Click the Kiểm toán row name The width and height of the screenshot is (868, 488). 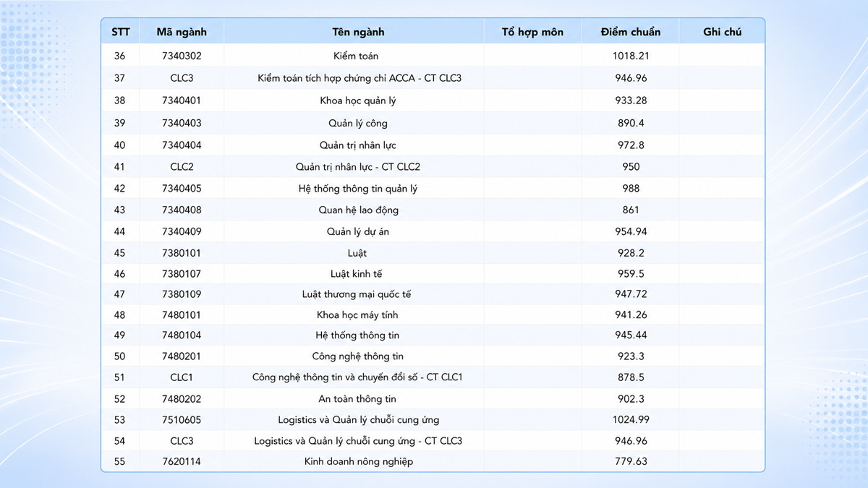356,56
